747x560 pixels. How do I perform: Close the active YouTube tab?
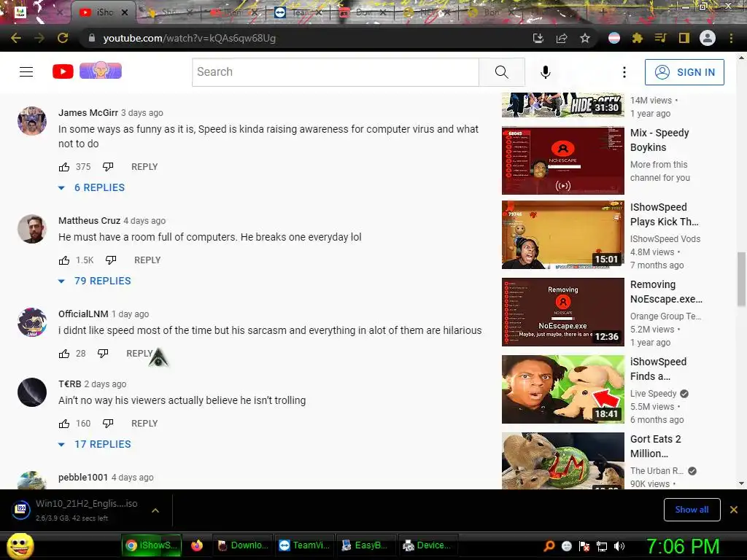click(x=125, y=12)
